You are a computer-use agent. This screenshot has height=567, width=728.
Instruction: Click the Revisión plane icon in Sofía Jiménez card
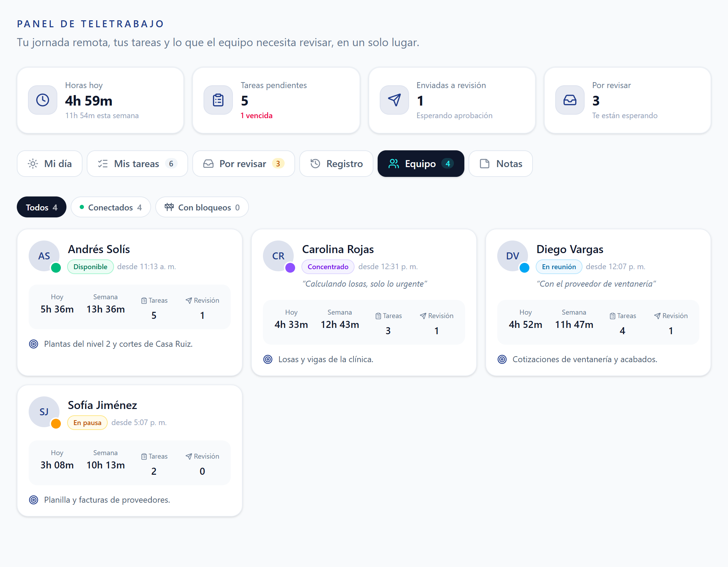(x=189, y=457)
